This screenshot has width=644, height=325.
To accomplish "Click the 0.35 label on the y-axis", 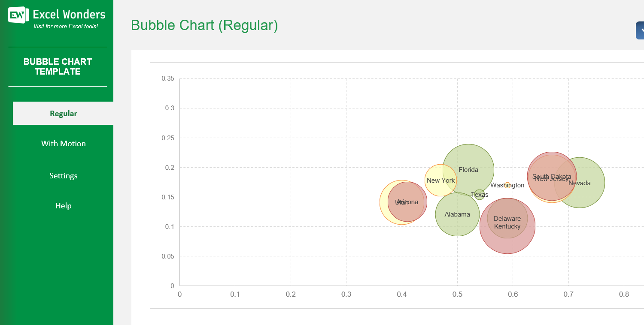I will [168, 78].
